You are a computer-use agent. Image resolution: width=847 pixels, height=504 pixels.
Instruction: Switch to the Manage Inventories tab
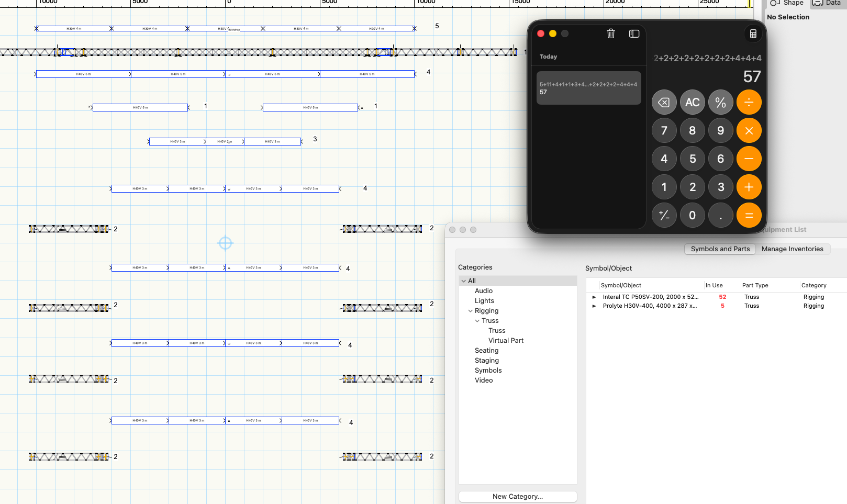pyautogui.click(x=792, y=249)
